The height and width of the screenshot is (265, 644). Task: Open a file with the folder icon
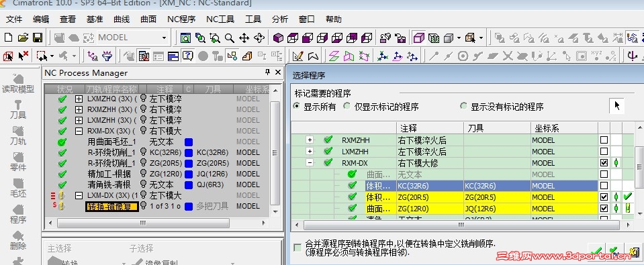pyautogui.click(x=23, y=38)
